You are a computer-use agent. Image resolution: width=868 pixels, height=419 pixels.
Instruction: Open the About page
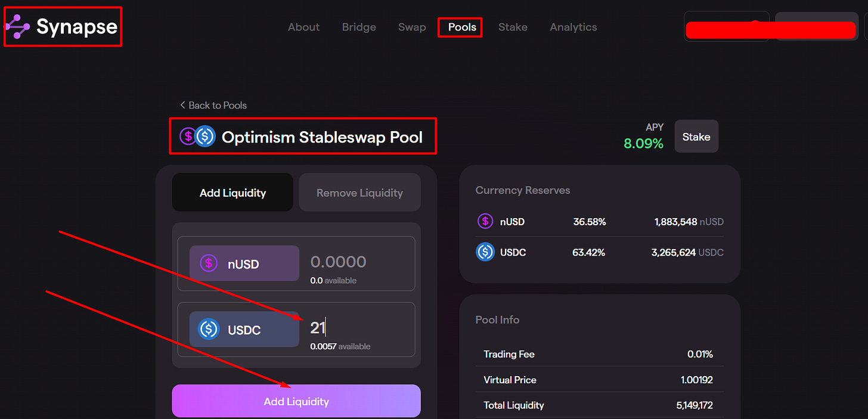point(303,27)
